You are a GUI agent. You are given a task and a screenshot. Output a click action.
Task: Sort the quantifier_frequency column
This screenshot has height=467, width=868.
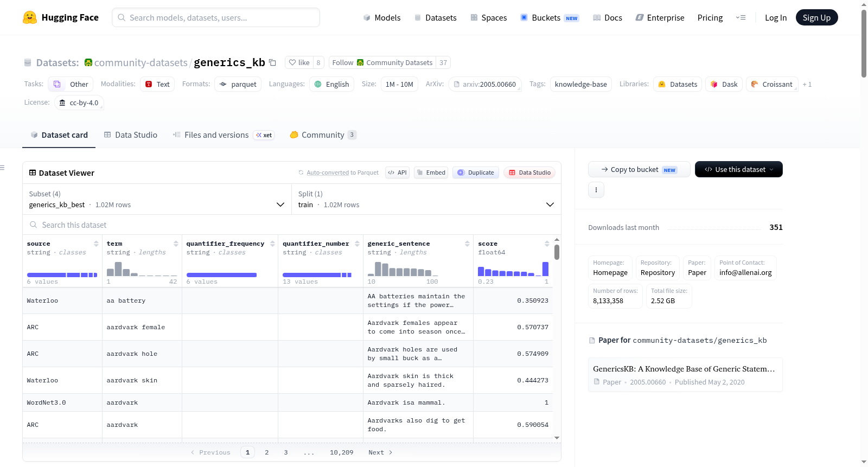click(272, 244)
